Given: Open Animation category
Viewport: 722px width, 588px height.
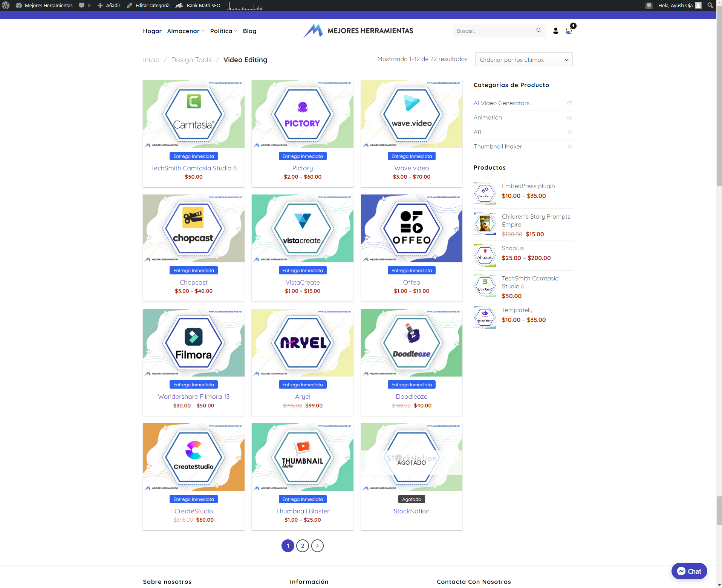Looking at the screenshot, I should pos(488,117).
